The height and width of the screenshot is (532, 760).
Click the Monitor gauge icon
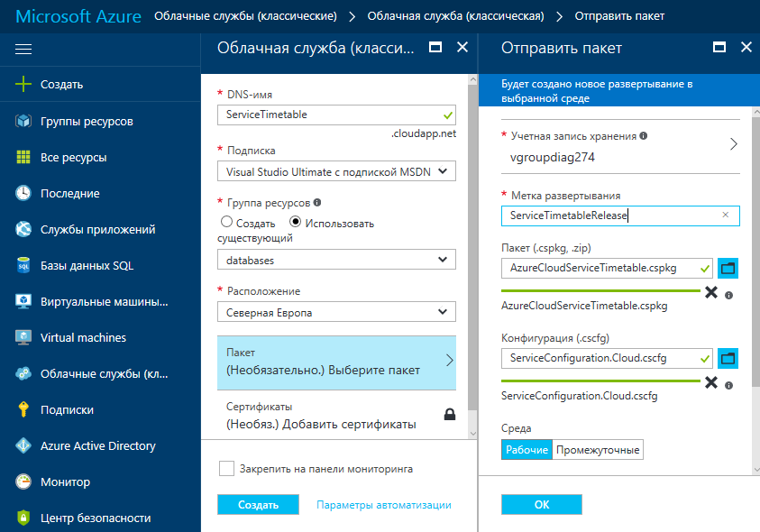pos(23,482)
